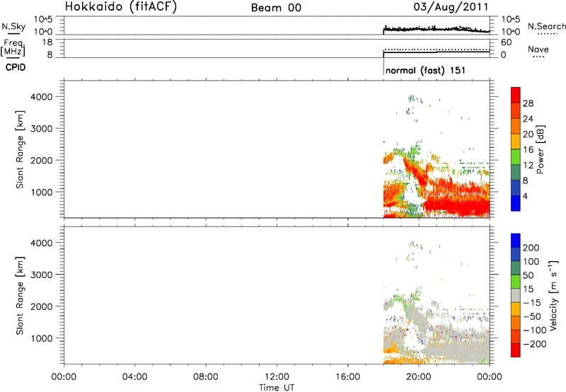This screenshot has width=566, height=392.
Task: Click the 18 tick on the frequency axis
Action: 47,42
